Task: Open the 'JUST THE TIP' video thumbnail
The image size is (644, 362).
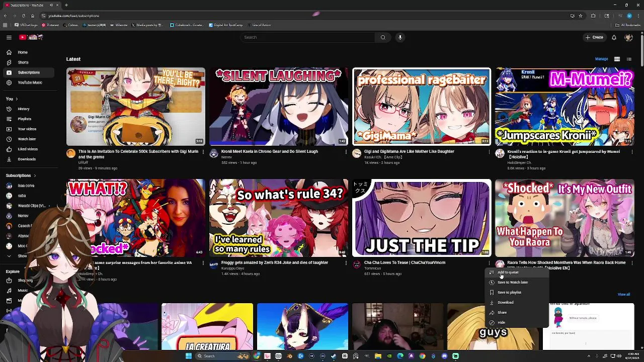Action: tap(422, 218)
